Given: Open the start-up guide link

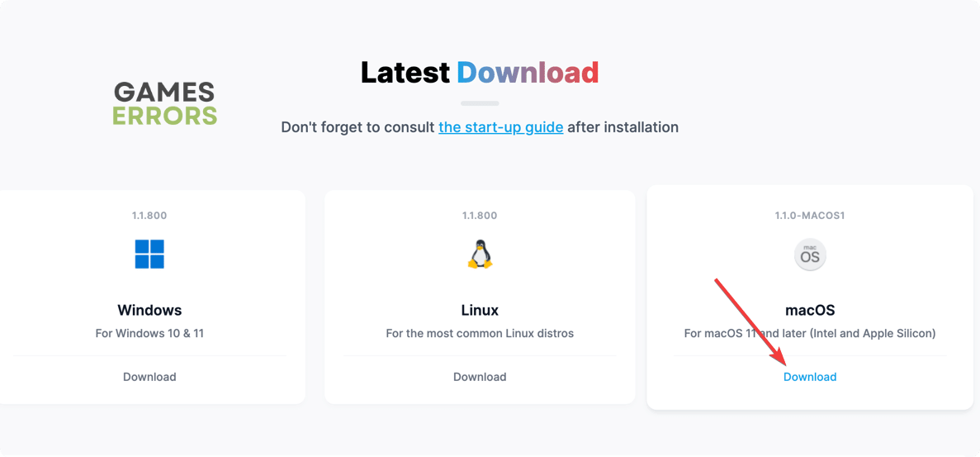Looking at the screenshot, I should point(500,127).
